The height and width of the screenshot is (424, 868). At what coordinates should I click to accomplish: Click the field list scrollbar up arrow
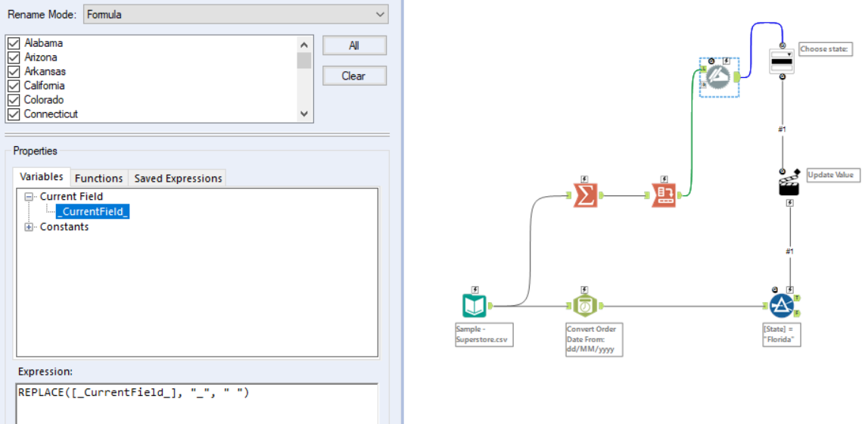tap(303, 45)
